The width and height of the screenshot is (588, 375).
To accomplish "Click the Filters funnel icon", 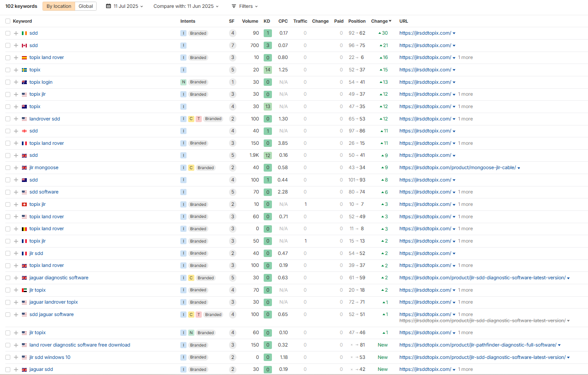I will point(234,6).
